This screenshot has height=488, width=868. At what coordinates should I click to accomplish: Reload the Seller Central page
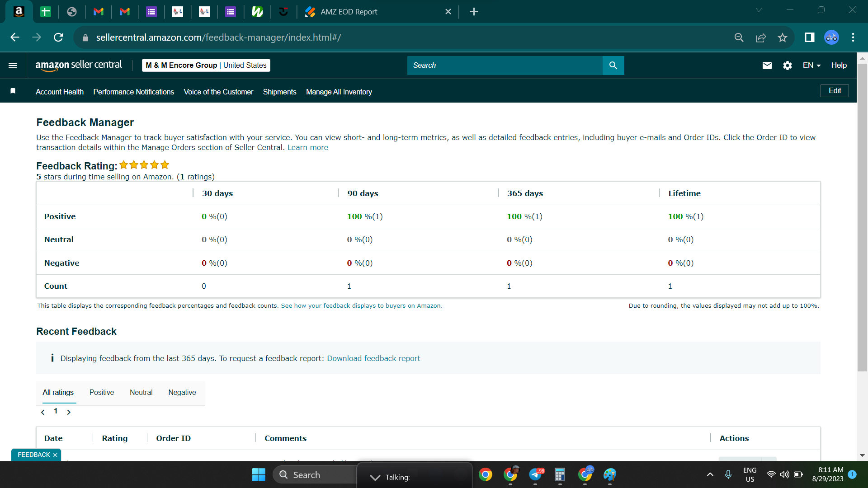click(x=58, y=38)
